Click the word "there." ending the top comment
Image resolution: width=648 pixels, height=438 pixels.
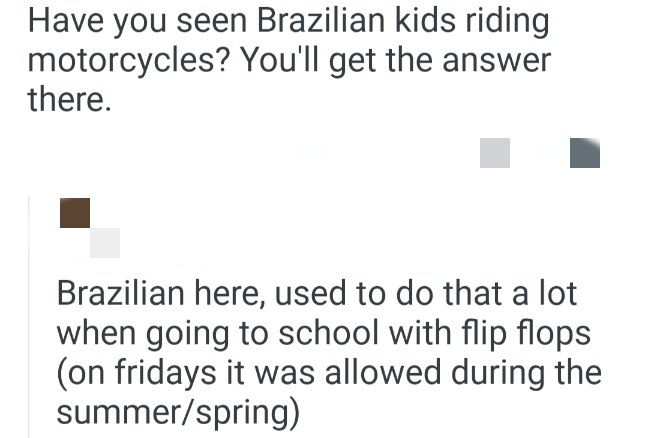[x=68, y=100]
